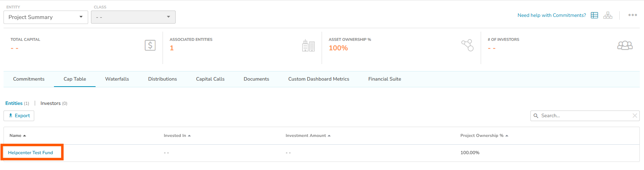Click the Asset Ownership share icon
644x170 pixels.
(467, 45)
